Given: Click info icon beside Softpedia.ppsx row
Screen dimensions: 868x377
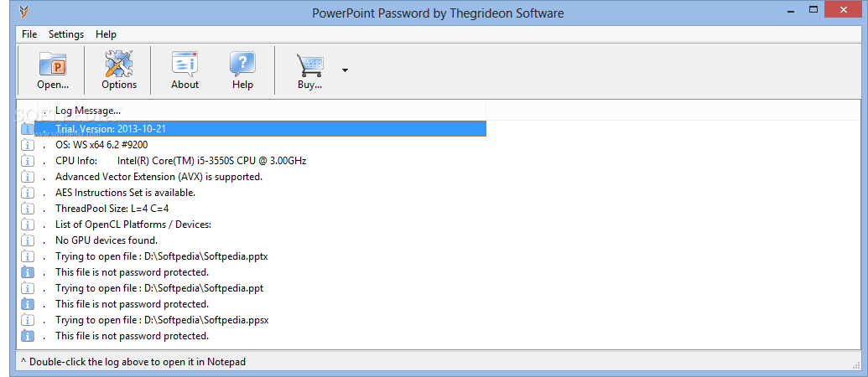Looking at the screenshot, I should coord(28,320).
